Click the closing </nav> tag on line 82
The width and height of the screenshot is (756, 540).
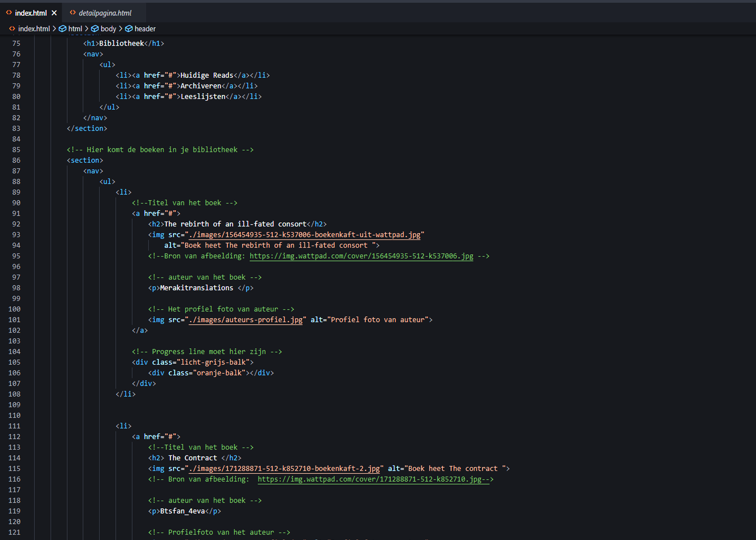[x=95, y=118]
